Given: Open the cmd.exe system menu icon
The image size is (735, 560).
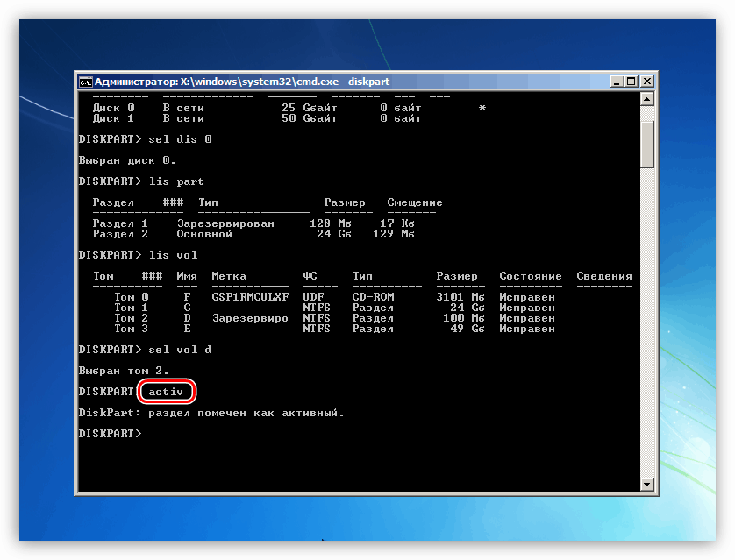Looking at the screenshot, I should pos(85,82).
